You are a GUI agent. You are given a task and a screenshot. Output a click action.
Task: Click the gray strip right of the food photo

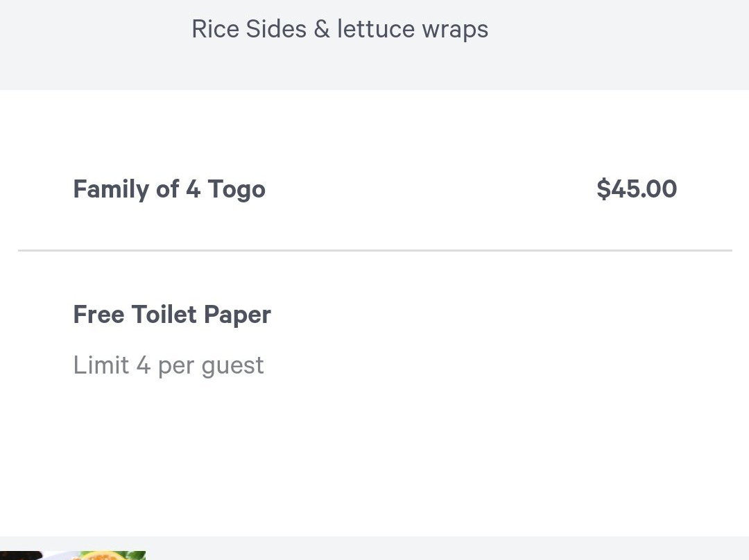pyautogui.click(x=444, y=548)
